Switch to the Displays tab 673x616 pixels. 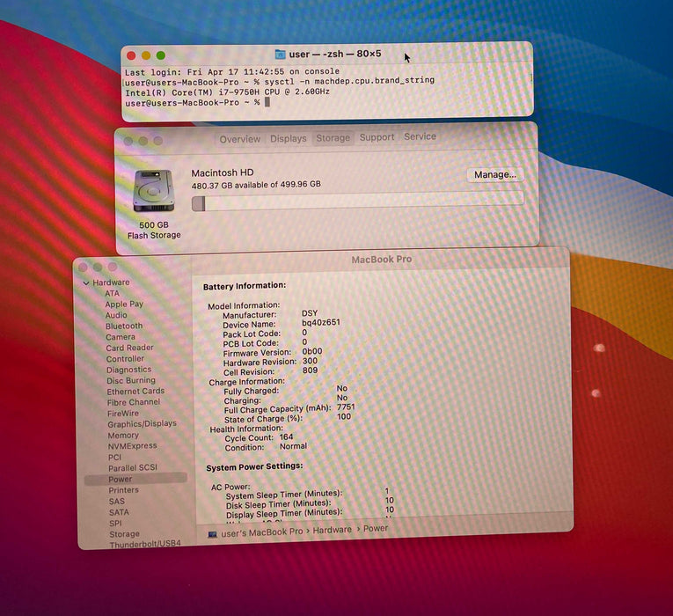pos(289,139)
